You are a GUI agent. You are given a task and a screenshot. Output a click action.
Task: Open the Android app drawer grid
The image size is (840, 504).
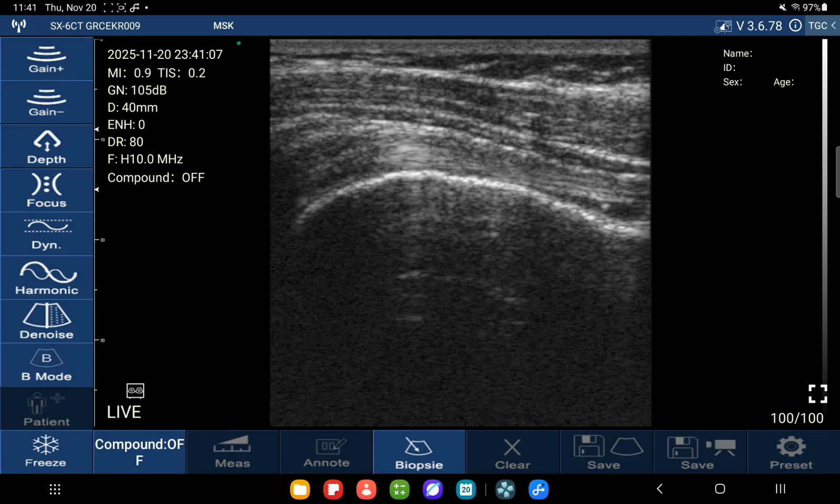pos(55,489)
